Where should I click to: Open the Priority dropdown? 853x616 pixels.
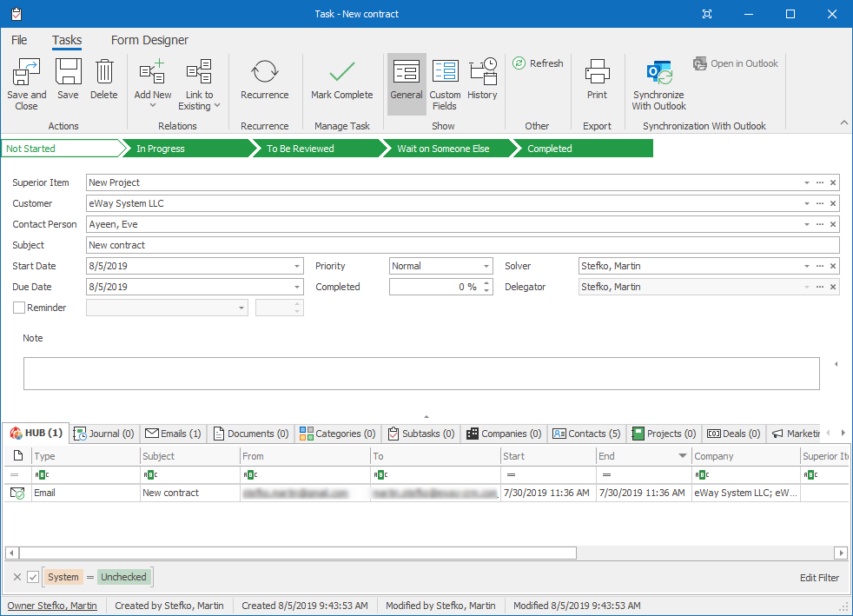[x=486, y=266]
